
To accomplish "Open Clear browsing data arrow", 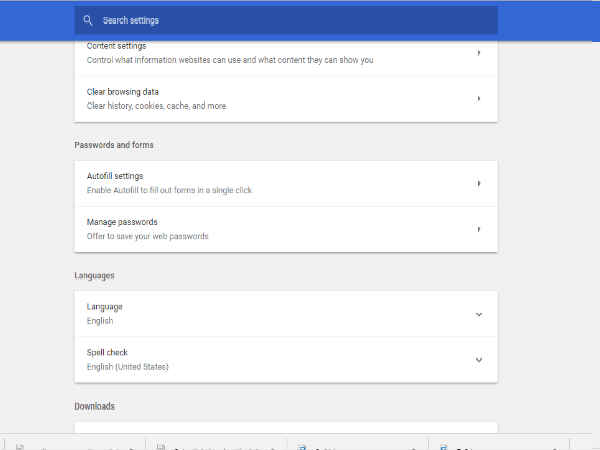I will coord(479,99).
